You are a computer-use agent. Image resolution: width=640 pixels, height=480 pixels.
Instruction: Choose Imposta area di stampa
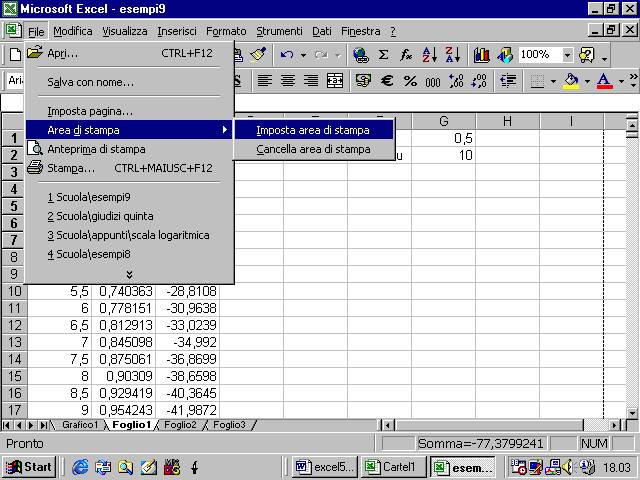[313, 130]
